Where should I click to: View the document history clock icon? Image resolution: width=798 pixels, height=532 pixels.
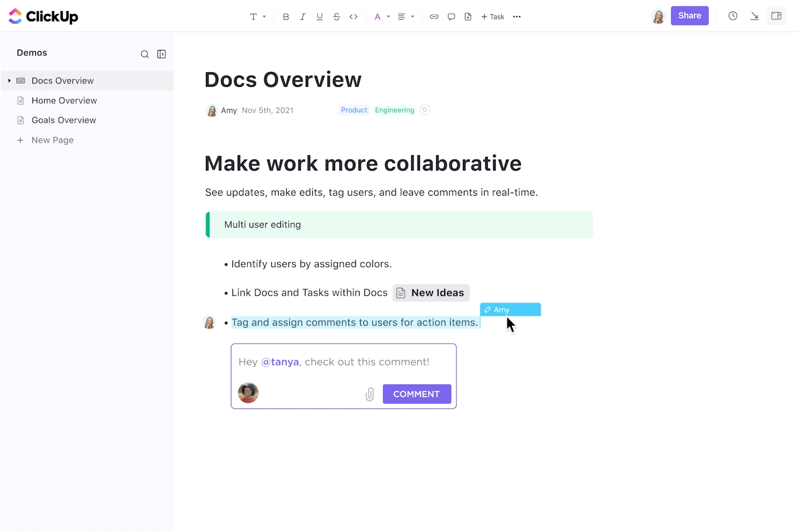click(x=733, y=16)
